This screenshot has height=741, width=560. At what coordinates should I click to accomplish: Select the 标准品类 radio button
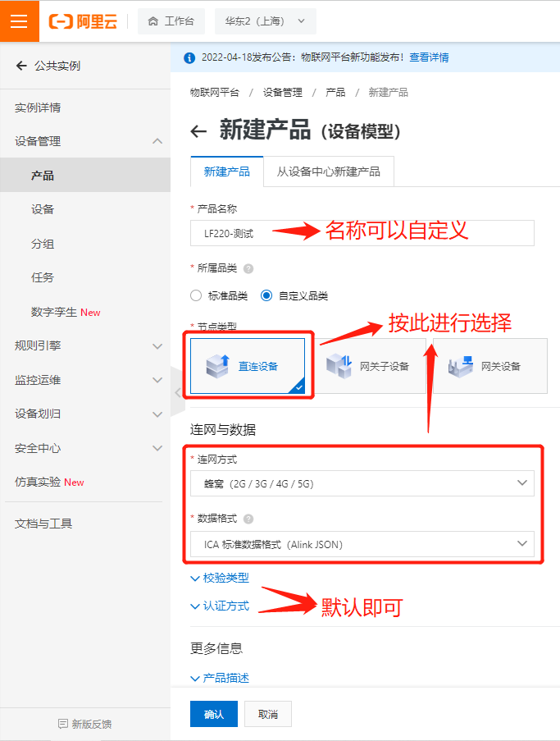coord(196,296)
